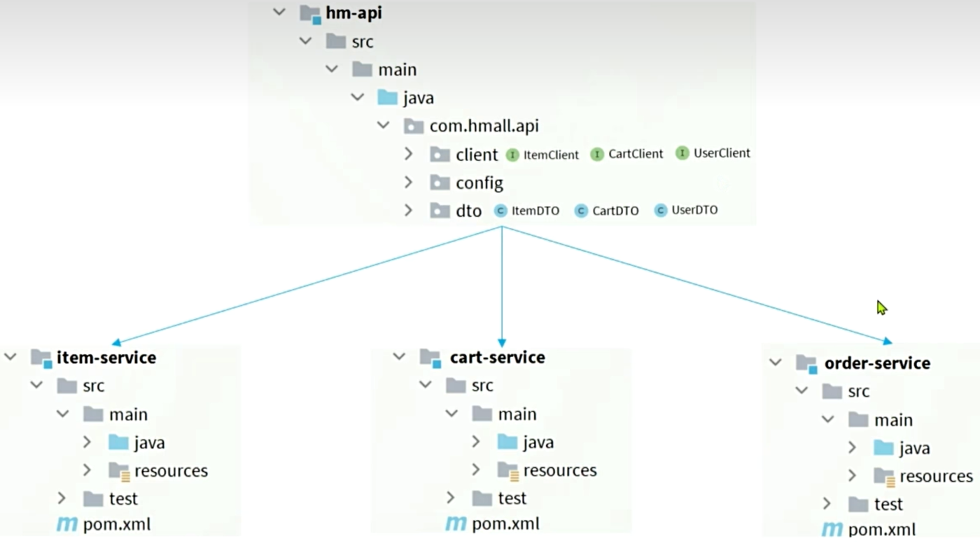Click the ItemClient interface icon
Screen dimensions: 980x543
coord(512,155)
